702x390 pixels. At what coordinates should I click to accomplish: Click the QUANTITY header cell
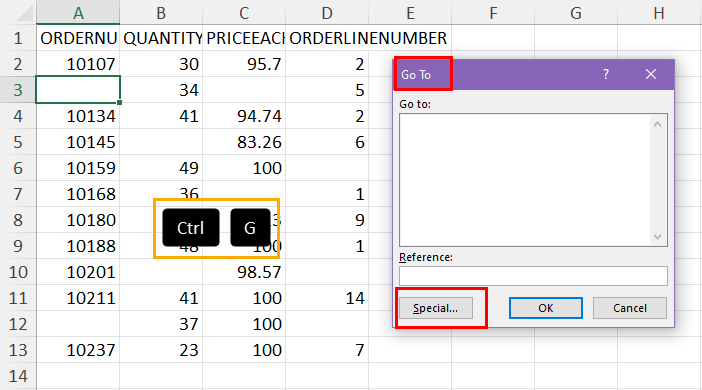pos(161,38)
